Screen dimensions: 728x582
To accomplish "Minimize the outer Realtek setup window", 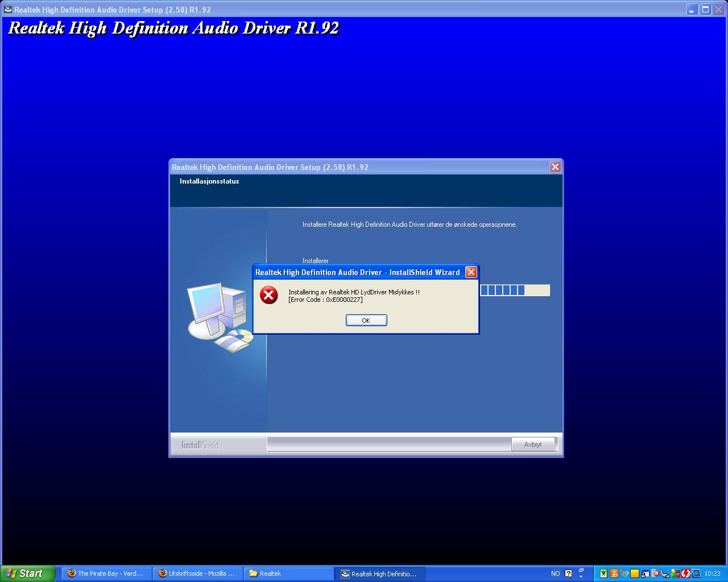I will 692,9.
